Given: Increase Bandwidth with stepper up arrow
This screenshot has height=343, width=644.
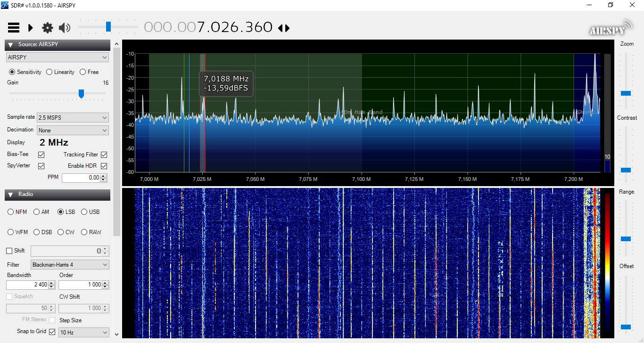Looking at the screenshot, I should pos(52,283).
